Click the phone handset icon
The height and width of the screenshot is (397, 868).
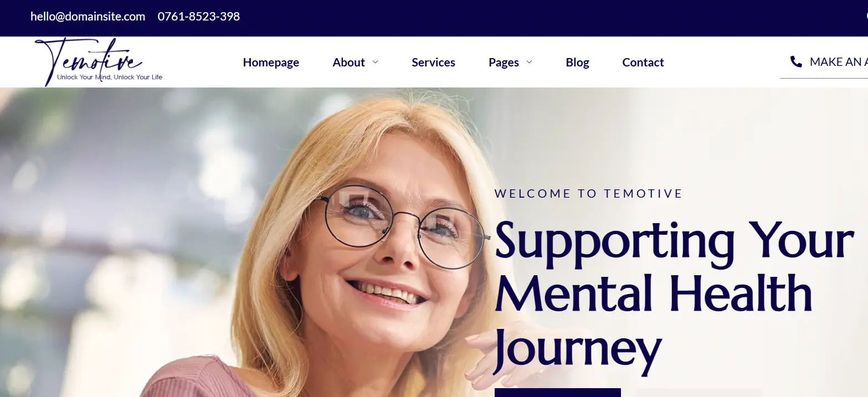point(796,62)
